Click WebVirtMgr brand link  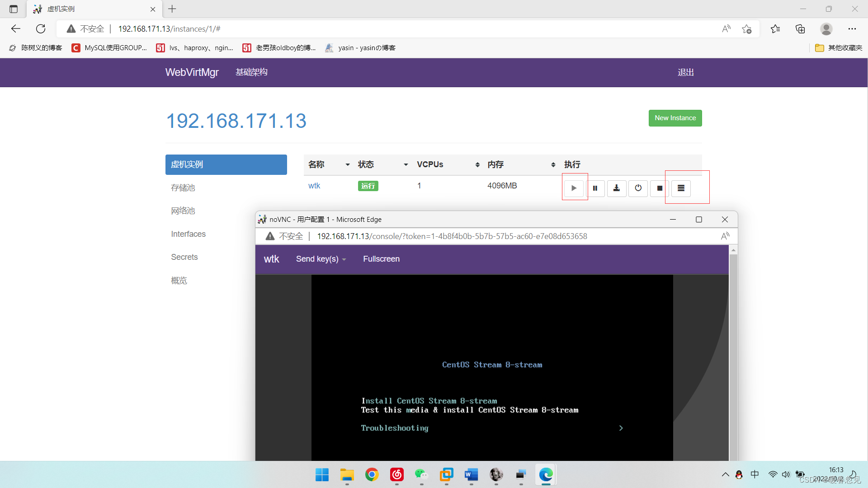(192, 72)
